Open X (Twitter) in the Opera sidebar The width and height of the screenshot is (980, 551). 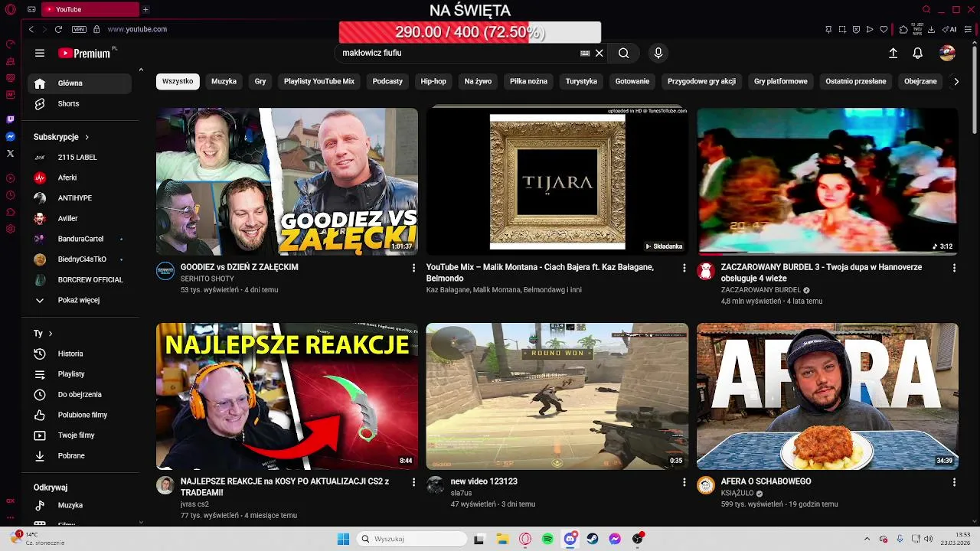tap(10, 153)
